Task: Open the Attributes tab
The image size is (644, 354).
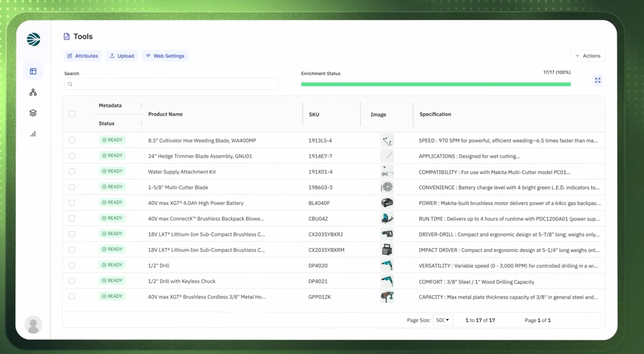Action: (83, 56)
